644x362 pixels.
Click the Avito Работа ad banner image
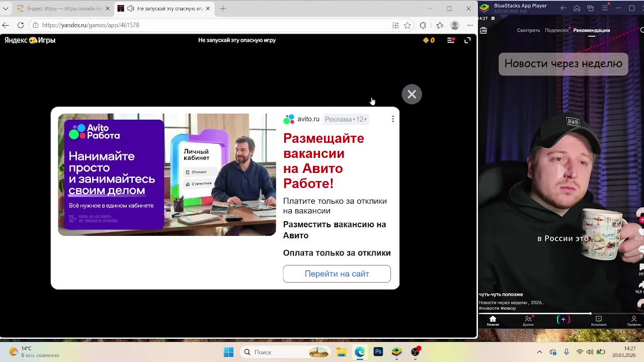pyautogui.click(x=167, y=174)
